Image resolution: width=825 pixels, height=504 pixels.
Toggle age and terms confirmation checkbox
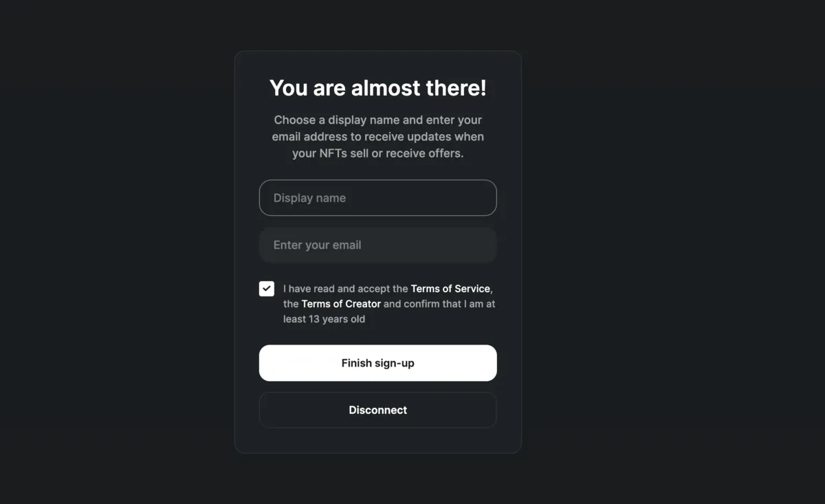click(x=267, y=289)
